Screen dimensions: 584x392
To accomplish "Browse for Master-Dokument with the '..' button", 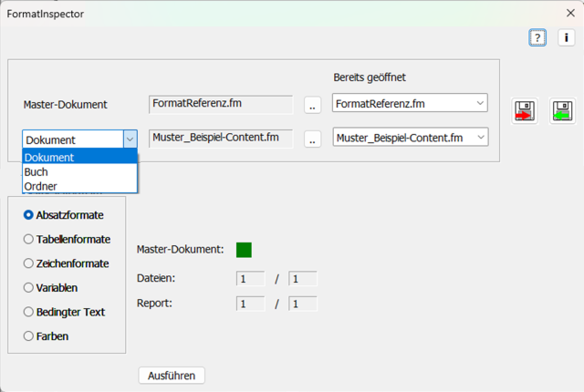I will click(312, 106).
